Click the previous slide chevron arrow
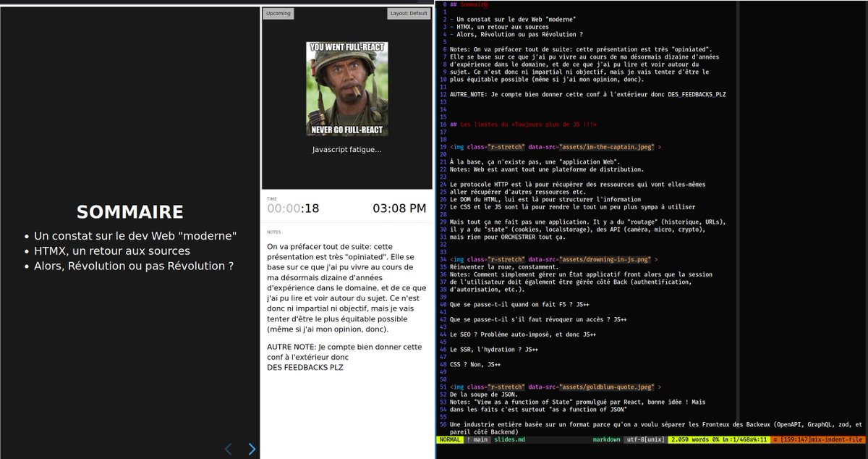Screen dimensions: 868x459 [228, 449]
